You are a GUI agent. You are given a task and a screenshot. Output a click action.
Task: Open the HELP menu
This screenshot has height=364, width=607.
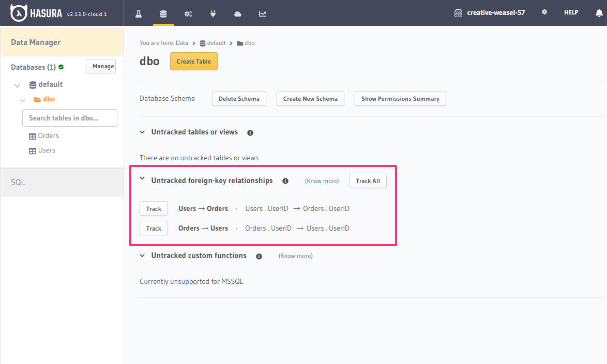[571, 12]
